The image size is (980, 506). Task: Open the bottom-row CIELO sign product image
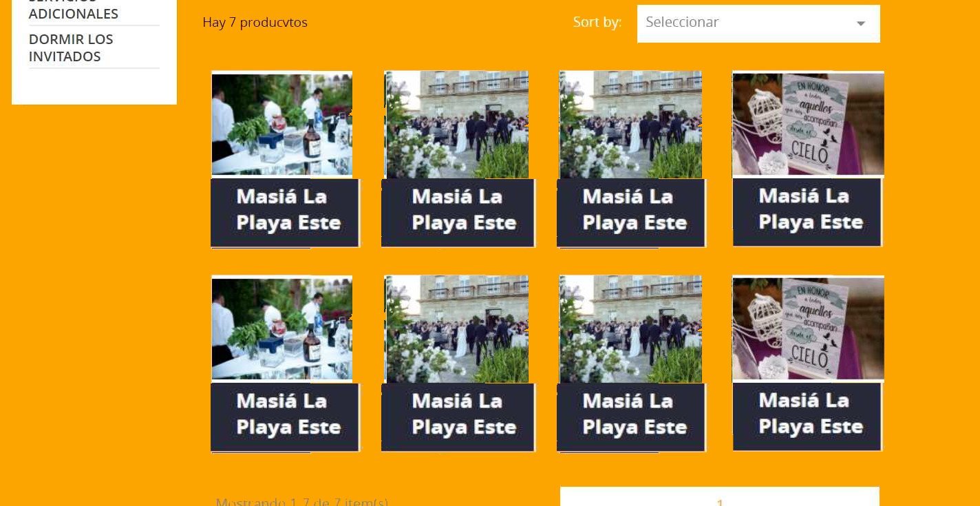[x=808, y=328]
